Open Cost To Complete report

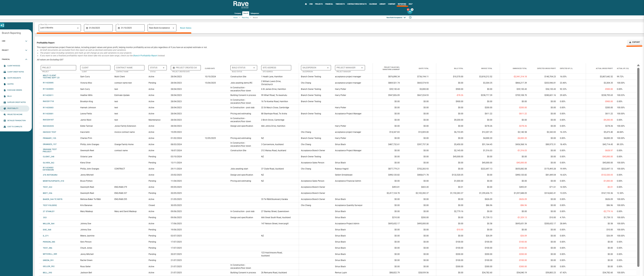coord(15,127)
